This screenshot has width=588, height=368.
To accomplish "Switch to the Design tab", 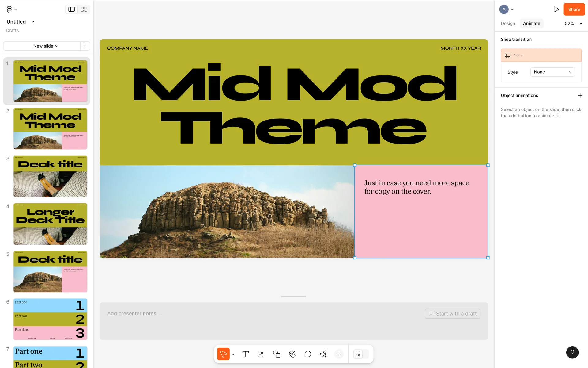I will 508,24.
